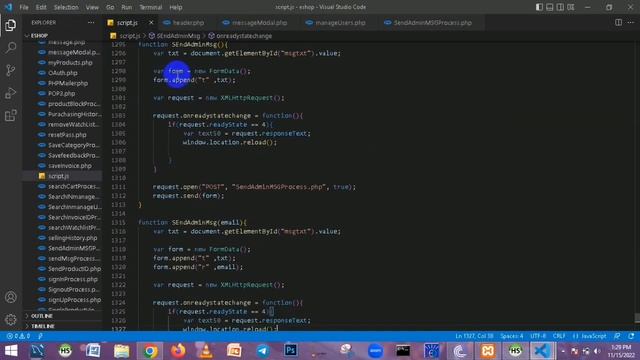Viewport: 640px width, 360px height.
Task: Open the Run and Debug view
Action: 11,93
